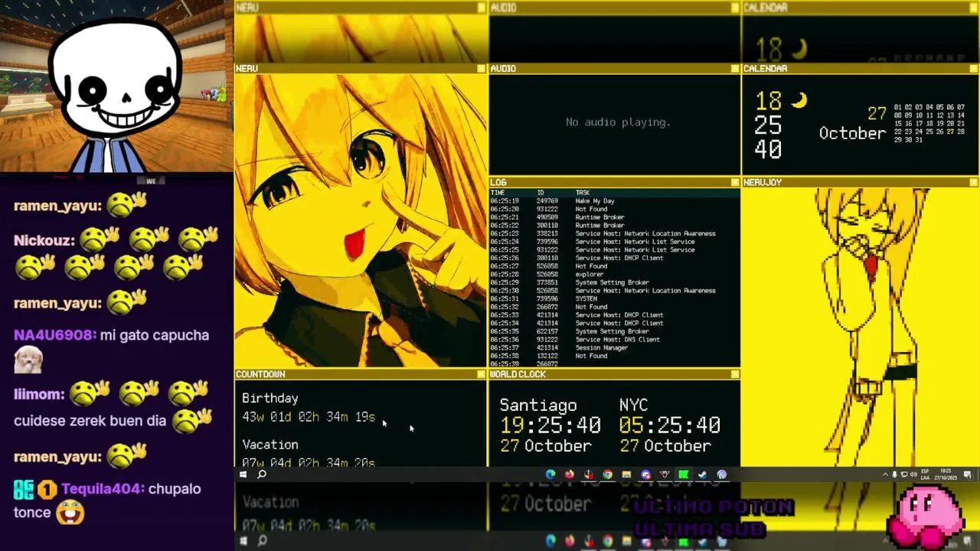
Task: Launch Firefox from the taskbar with the clock
Action: (x=570, y=474)
